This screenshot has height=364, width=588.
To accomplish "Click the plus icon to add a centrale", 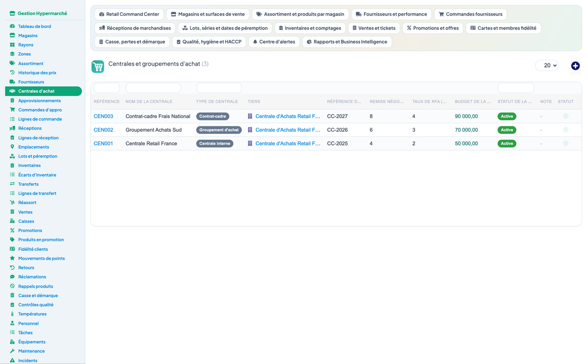I will (575, 66).
